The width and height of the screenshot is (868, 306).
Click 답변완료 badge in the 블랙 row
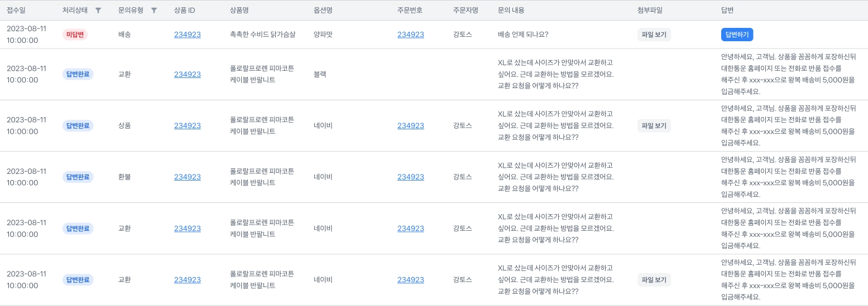[x=78, y=75]
